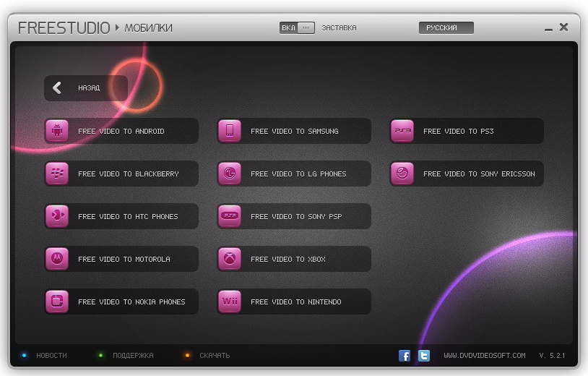The width and height of the screenshot is (588, 376).
Task: Launch Free Video to Xbox
Action: point(294,259)
